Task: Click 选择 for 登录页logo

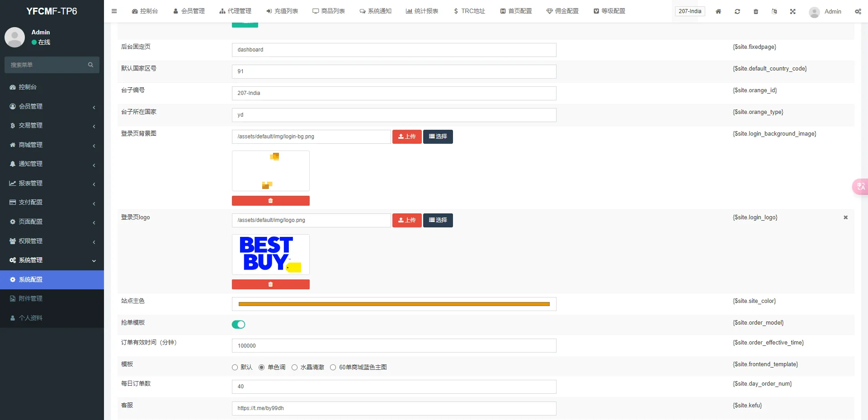Action: (438, 220)
